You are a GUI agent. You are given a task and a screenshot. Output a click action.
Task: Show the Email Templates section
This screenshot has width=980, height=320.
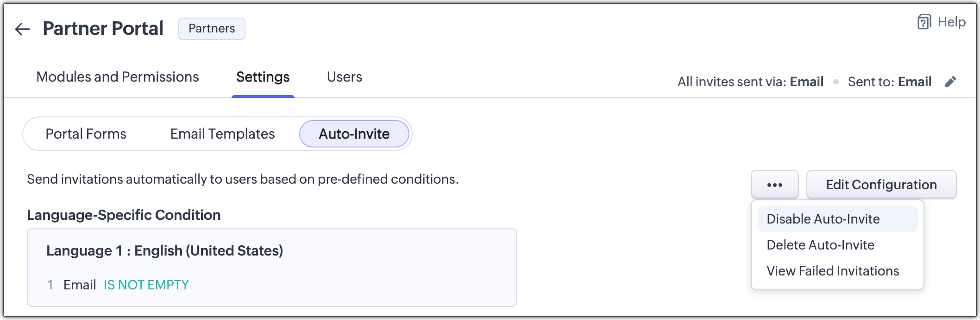tap(222, 134)
